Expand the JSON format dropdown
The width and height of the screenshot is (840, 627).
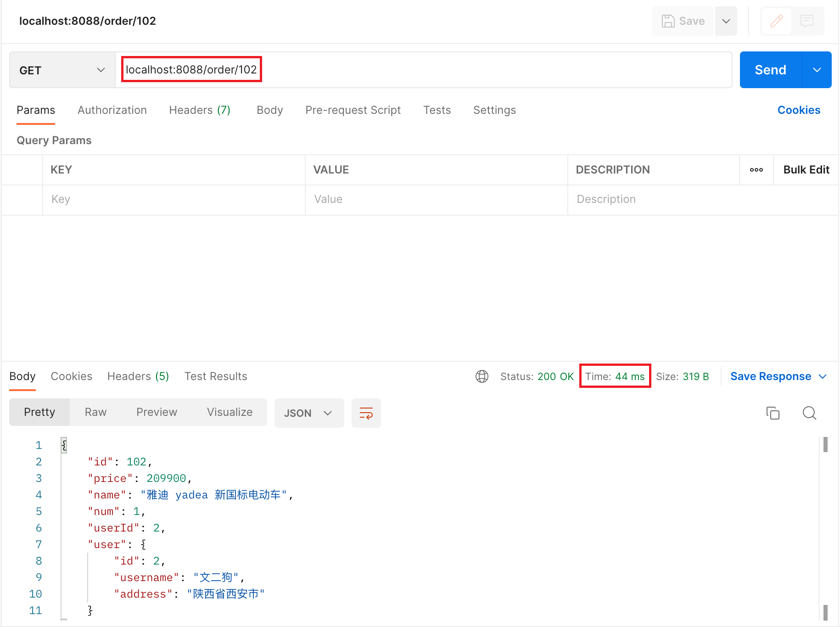click(x=309, y=413)
